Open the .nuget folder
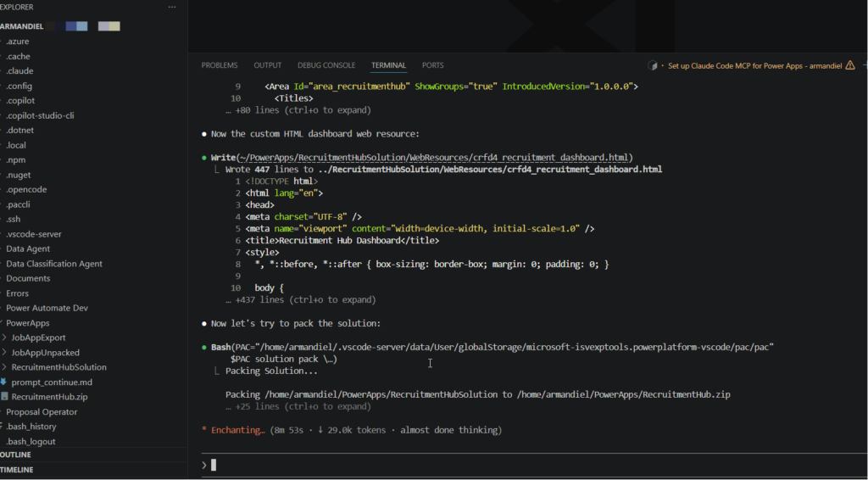Image resolution: width=868 pixels, height=480 pixels. pos(19,175)
